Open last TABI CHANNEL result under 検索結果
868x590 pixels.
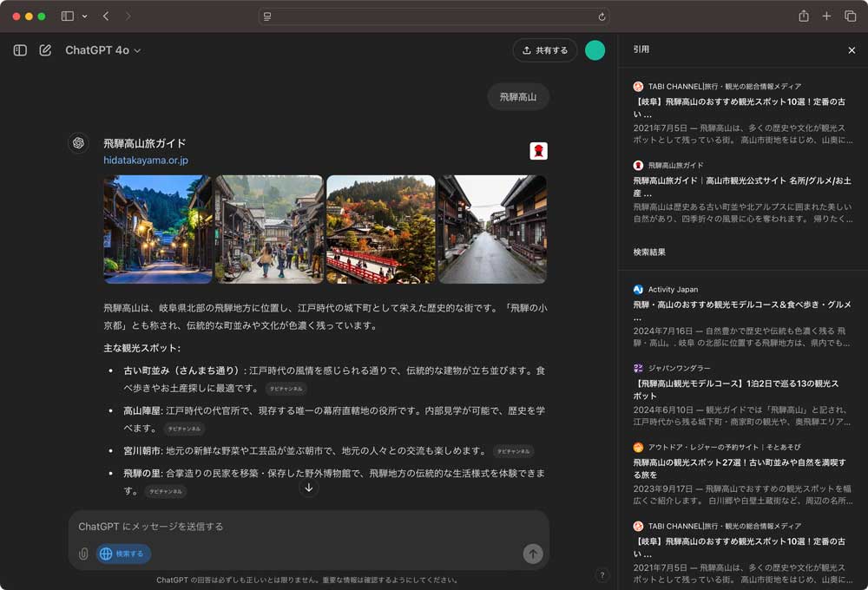pyautogui.click(x=742, y=553)
